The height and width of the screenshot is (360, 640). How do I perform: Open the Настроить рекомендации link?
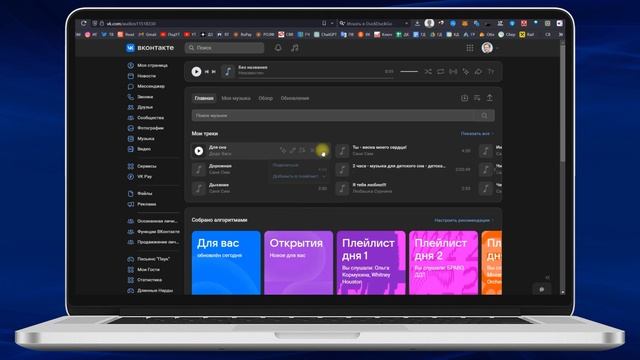(x=464, y=220)
